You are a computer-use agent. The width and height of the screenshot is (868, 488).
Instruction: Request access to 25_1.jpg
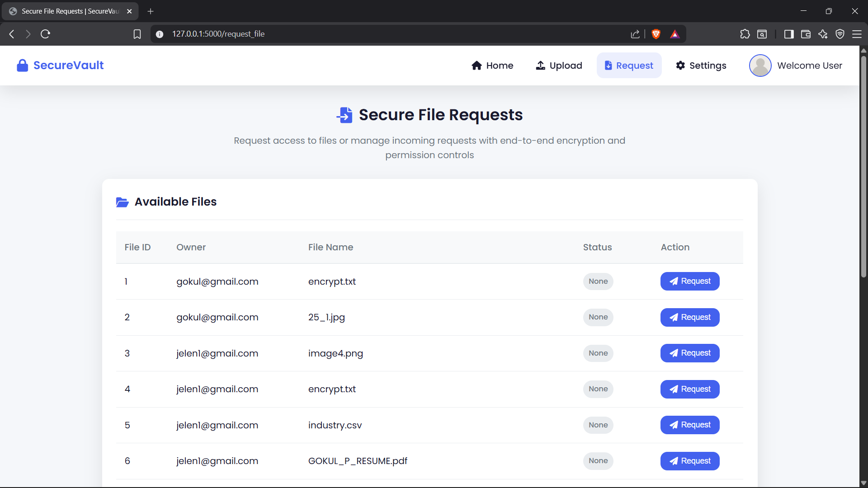tap(689, 317)
